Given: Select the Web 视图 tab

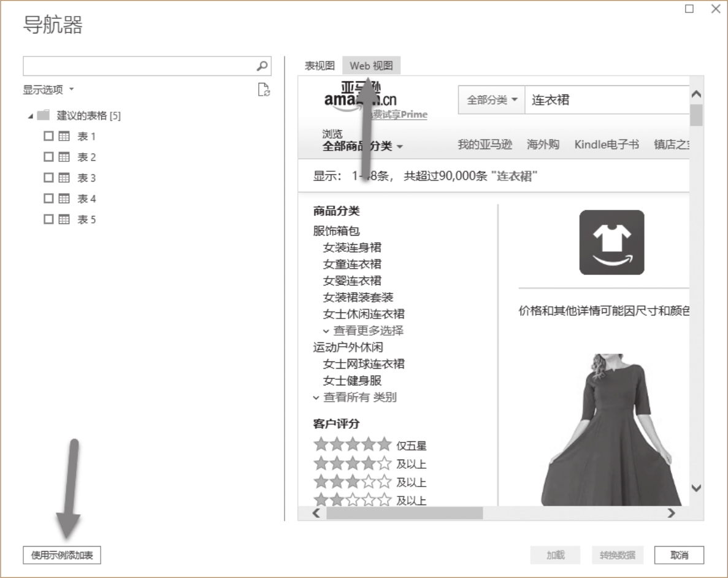Looking at the screenshot, I should coord(371,66).
